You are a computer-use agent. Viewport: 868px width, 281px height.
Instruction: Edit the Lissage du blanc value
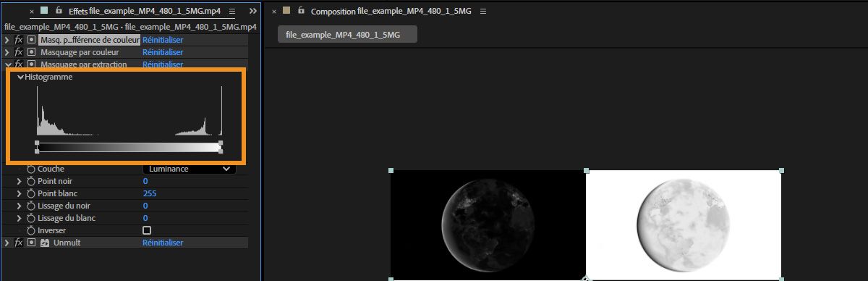click(x=145, y=218)
